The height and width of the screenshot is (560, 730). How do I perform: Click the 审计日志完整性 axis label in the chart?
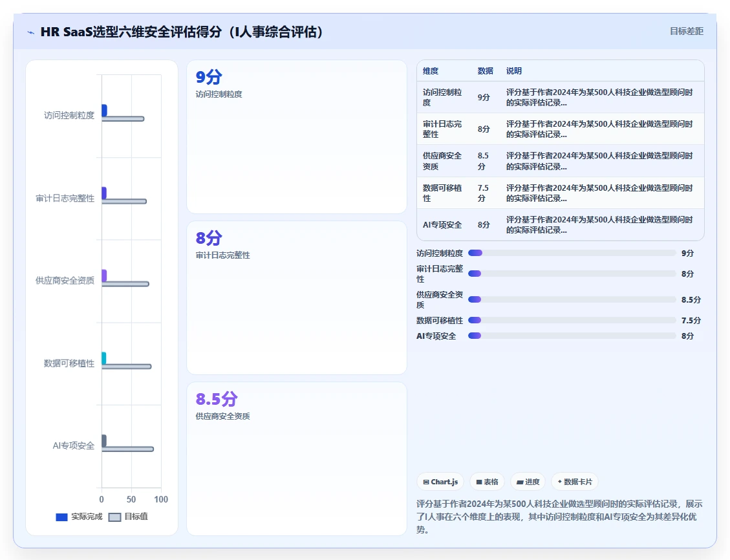tap(65, 199)
